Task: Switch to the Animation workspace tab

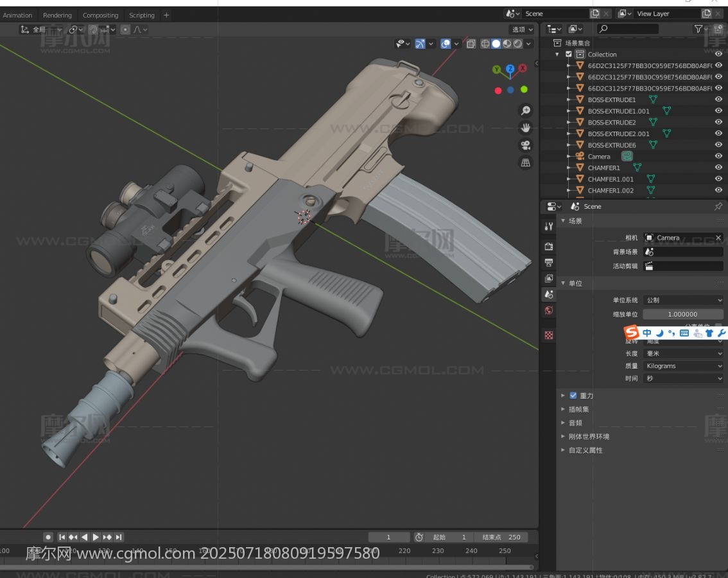Action: [17, 15]
